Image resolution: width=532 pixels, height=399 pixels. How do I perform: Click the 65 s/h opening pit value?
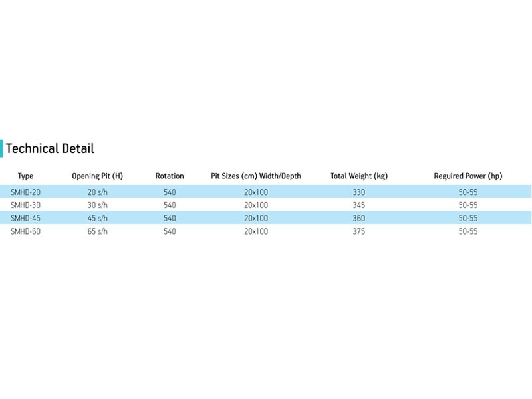(x=97, y=232)
